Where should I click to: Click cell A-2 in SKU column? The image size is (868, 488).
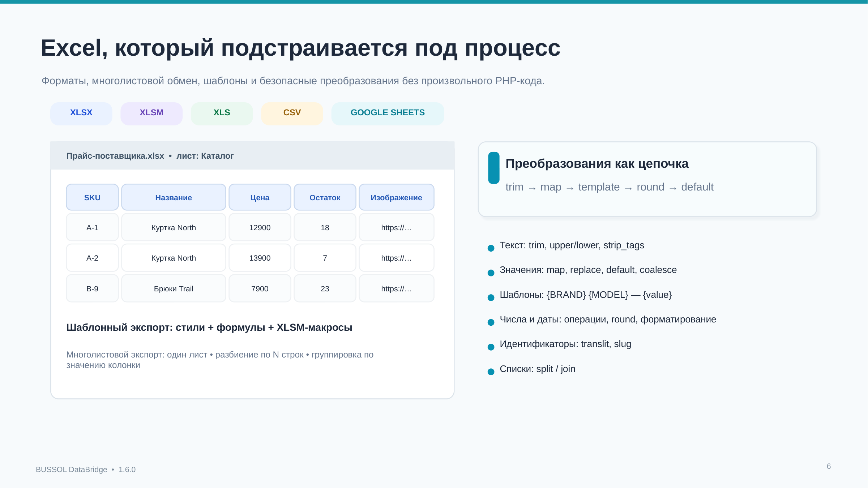pos(92,258)
